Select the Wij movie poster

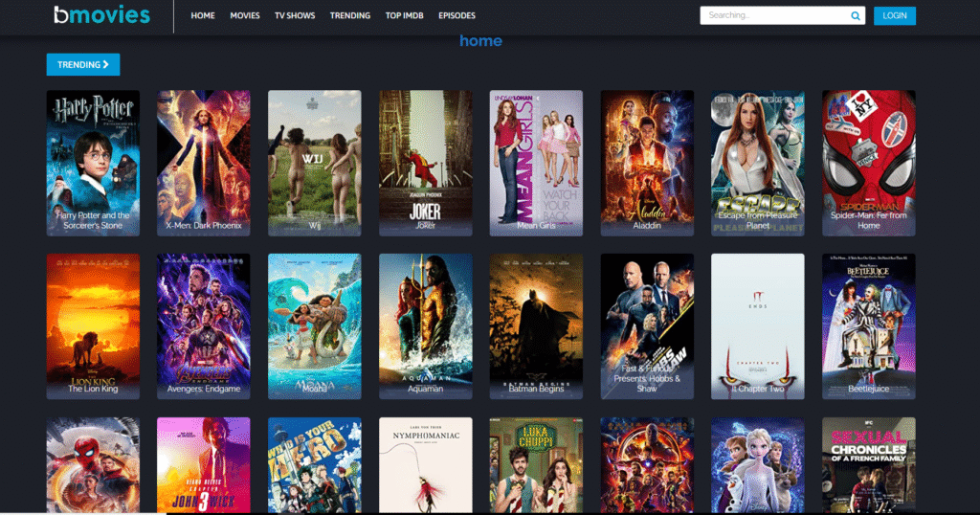point(314,163)
